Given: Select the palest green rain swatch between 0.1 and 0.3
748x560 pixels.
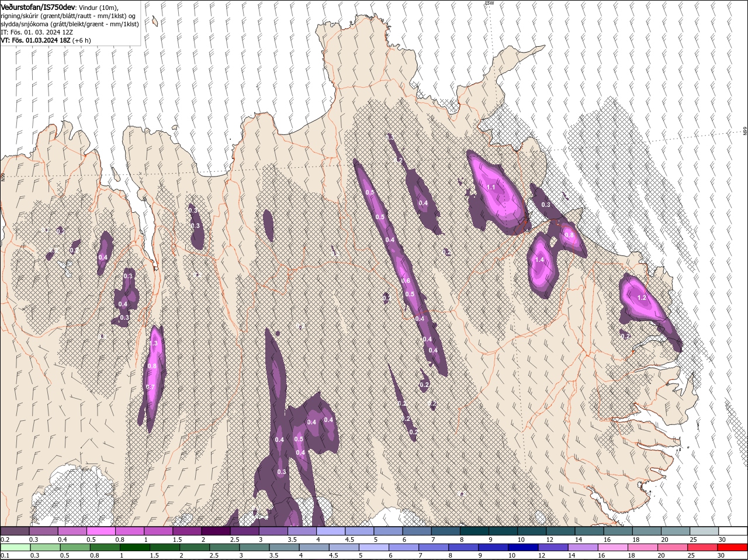Looking at the screenshot, I should [16, 548].
